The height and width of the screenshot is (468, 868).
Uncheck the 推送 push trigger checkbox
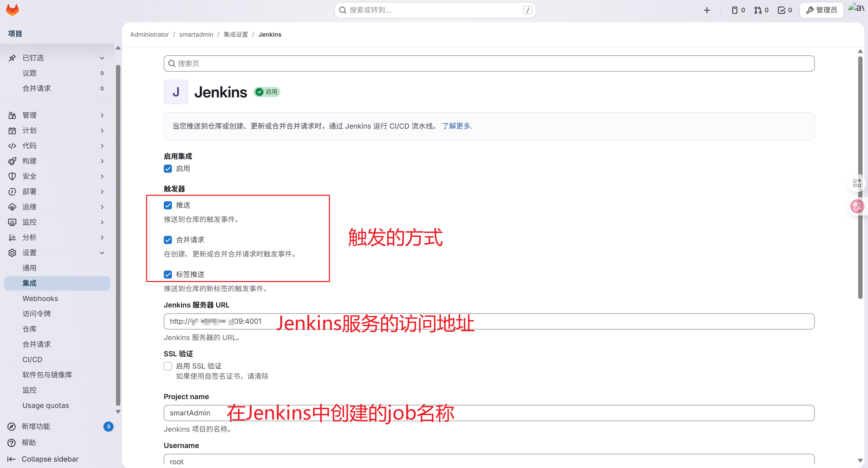click(168, 205)
